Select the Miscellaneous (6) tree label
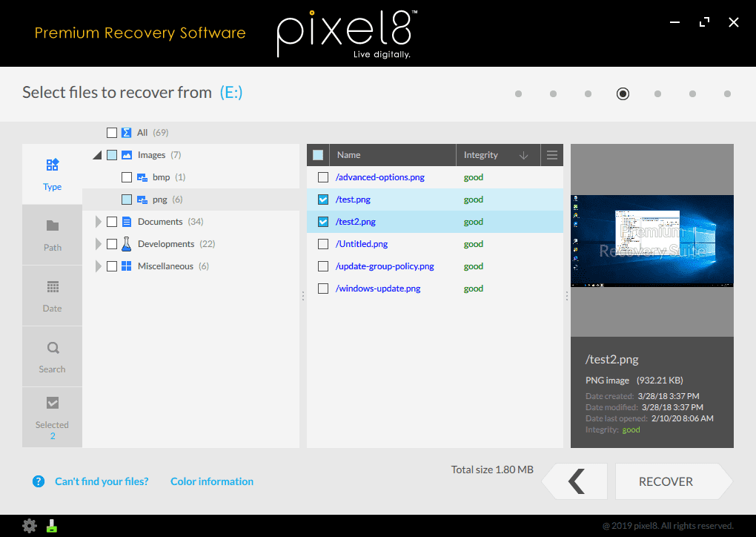Image resolution: width=756 pixels, height=537 pixels. [173, 266]
